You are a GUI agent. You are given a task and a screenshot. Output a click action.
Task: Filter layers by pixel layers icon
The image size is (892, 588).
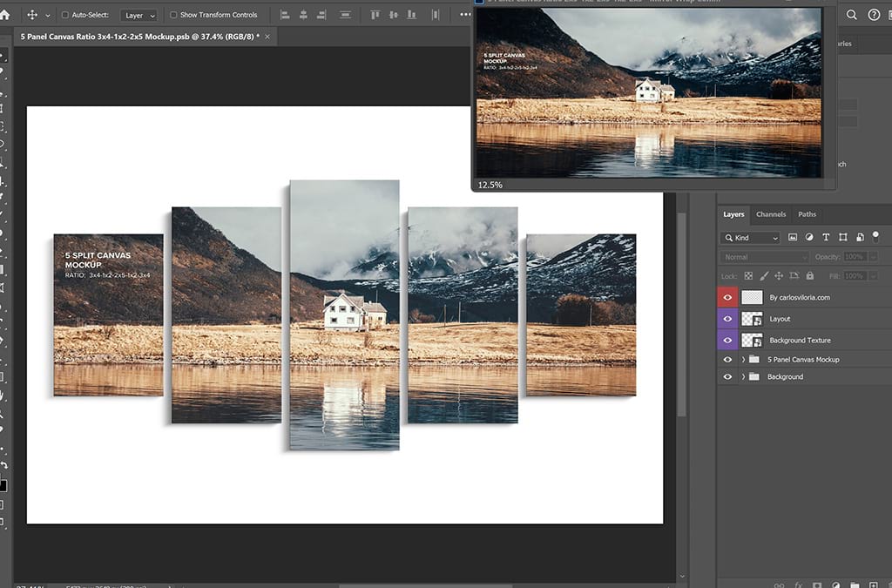pyautogui.click(x=793, y=237)
